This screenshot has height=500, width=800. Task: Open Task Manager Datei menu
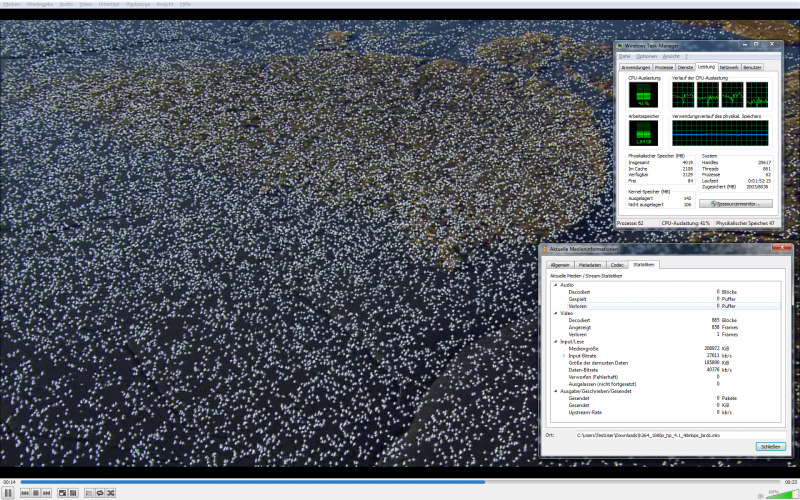click(x=624, y=56)
